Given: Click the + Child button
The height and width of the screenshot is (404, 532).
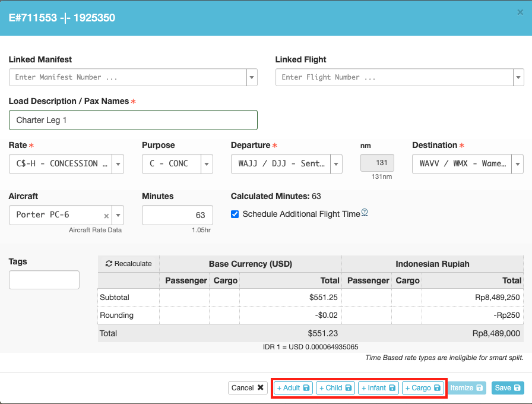Looking at the screenshot, I should click(x=335, y=388).
